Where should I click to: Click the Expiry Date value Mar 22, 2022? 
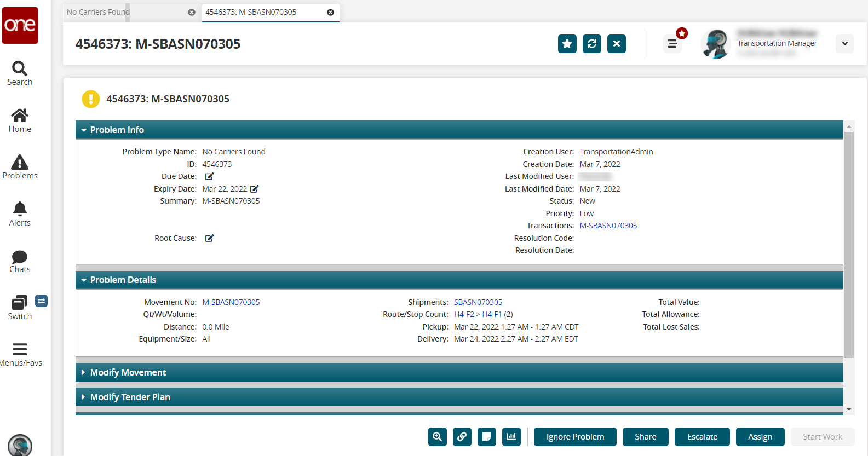pyautogui.click(x=225, y=189)
